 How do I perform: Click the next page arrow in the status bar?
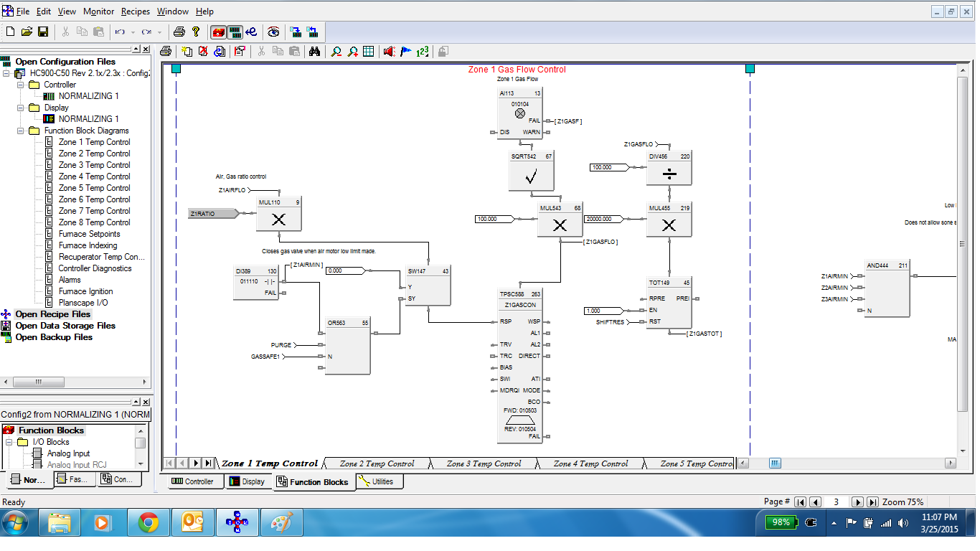[x=859, y=501]
